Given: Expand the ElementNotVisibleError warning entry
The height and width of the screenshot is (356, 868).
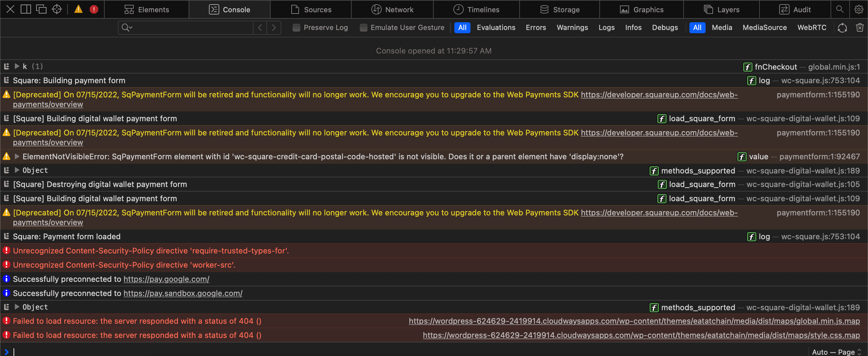Looking at the screenshot, I should [17, 156].
